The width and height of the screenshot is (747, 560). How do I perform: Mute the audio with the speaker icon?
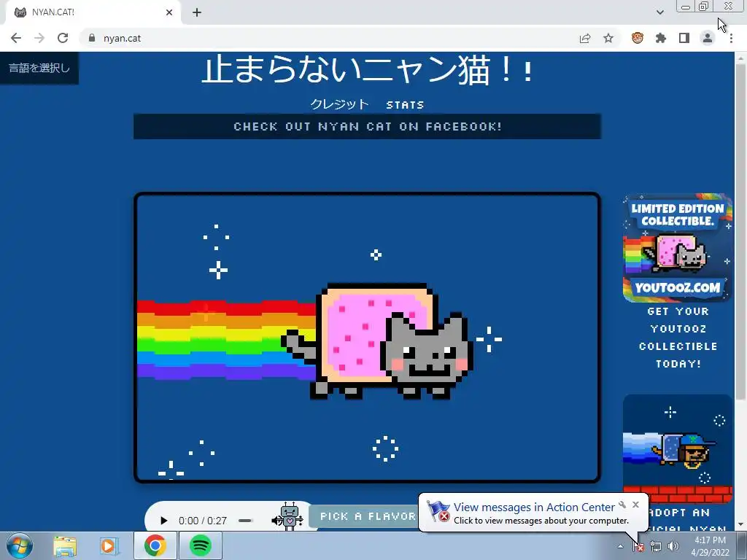(276, 521)
